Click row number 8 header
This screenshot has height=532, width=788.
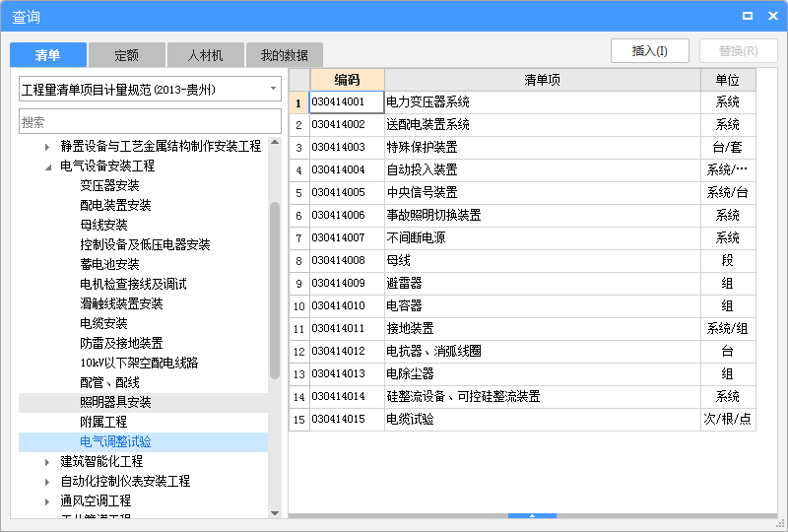[299, 260]
